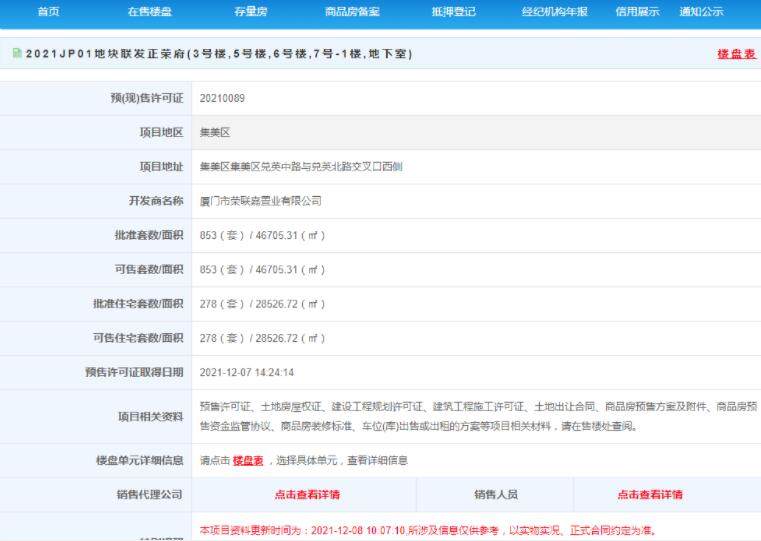View 销售人员 details via 点击查看详情
The width and height of the screenshot is (761, 541).
[650, 494]
